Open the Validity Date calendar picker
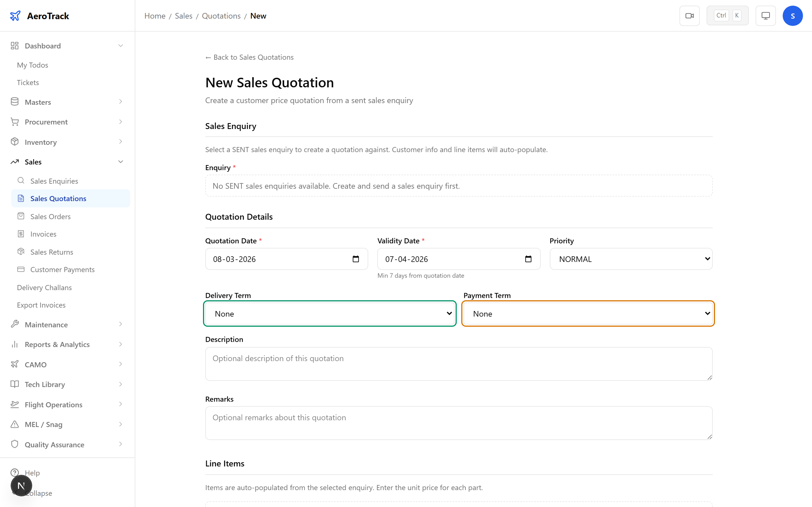 pos(528,259)
